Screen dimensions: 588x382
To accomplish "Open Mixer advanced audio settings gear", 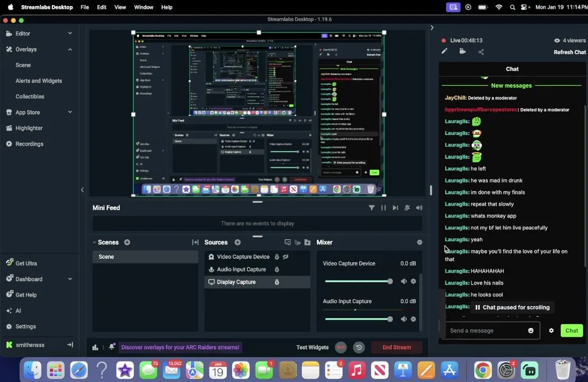I will [419, 242].
